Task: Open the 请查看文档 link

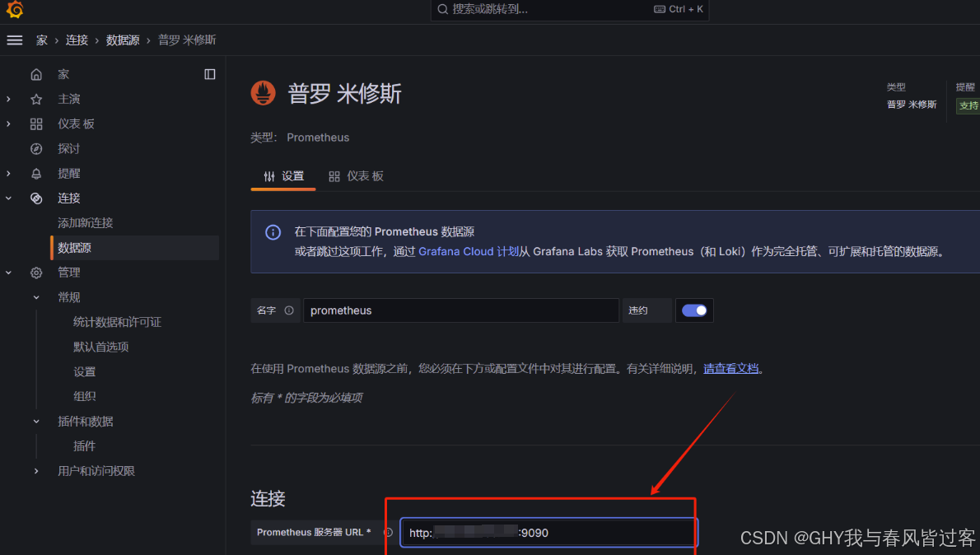Action: [x=730, y=369]
